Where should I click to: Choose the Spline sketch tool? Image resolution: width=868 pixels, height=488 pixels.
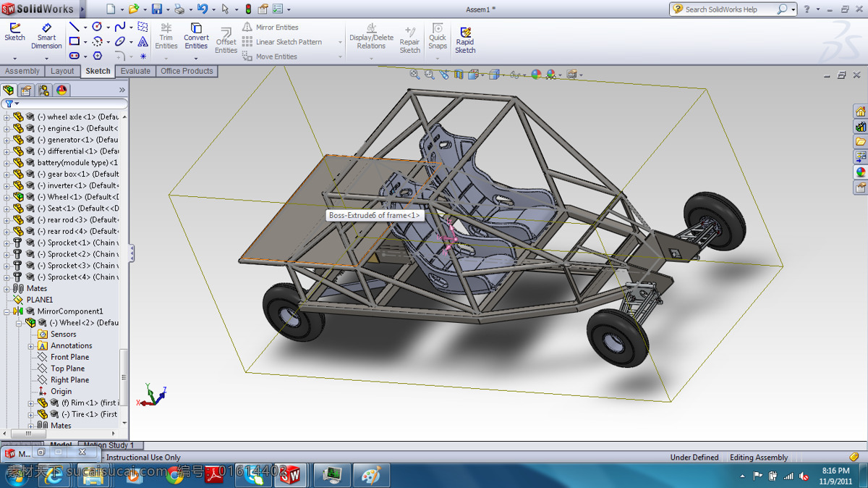tap(120, 27)
